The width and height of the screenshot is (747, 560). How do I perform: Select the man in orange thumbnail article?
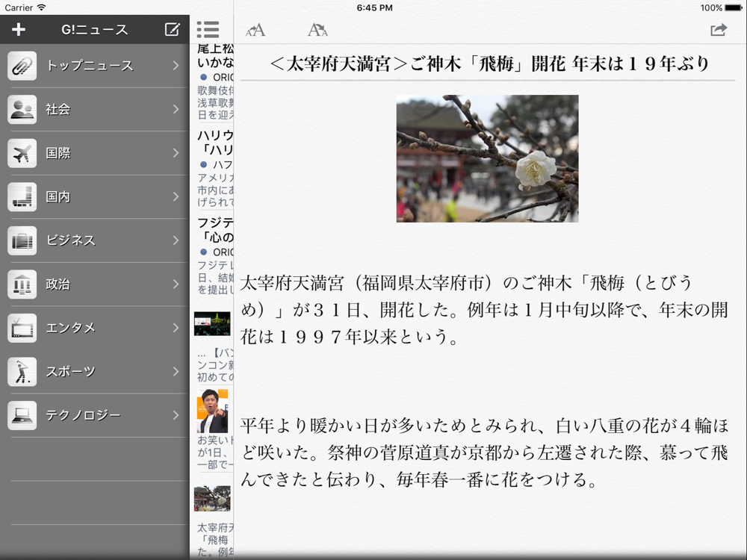213,411
